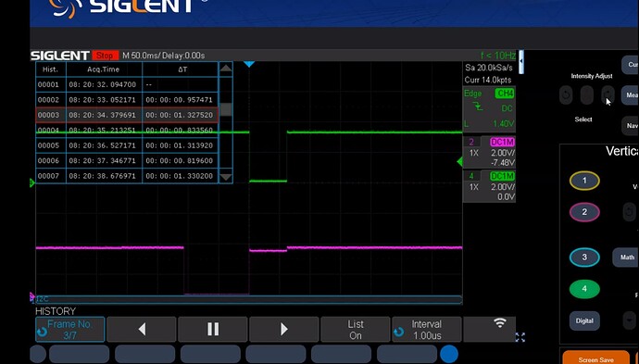Select the Frame No. 3/7 field

(70, 330)
